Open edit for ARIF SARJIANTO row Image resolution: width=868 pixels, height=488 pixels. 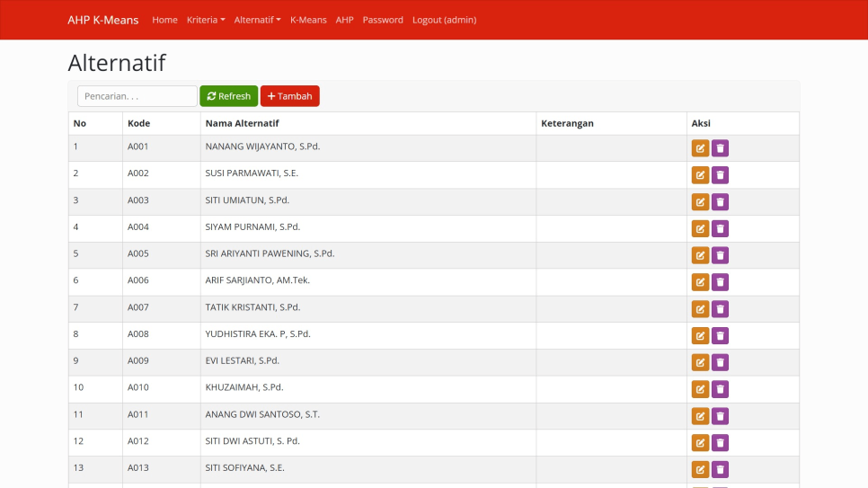(700, 282)
